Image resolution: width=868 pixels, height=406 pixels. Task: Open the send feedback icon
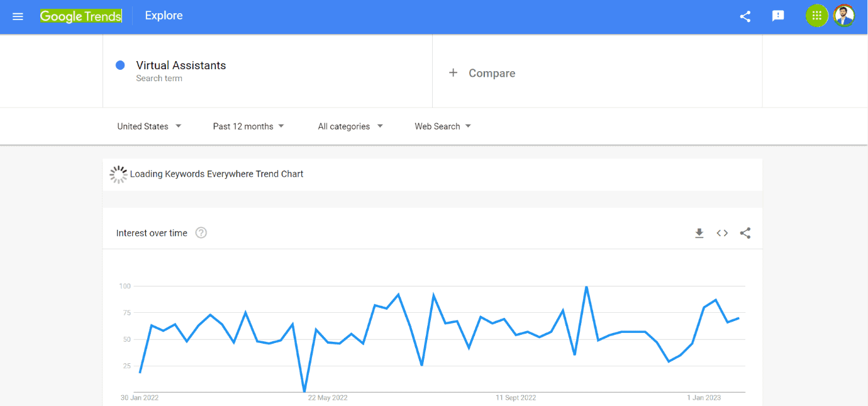(x=778, y=16)
